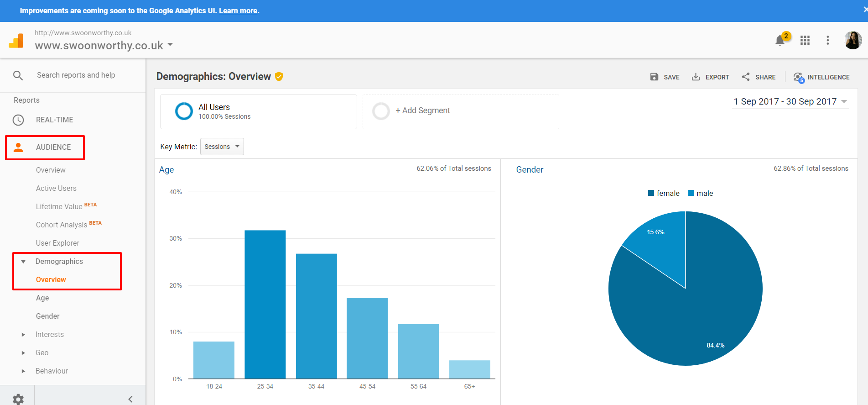Expand the Interests section
868x405 pixels.
tap(24, 334)
